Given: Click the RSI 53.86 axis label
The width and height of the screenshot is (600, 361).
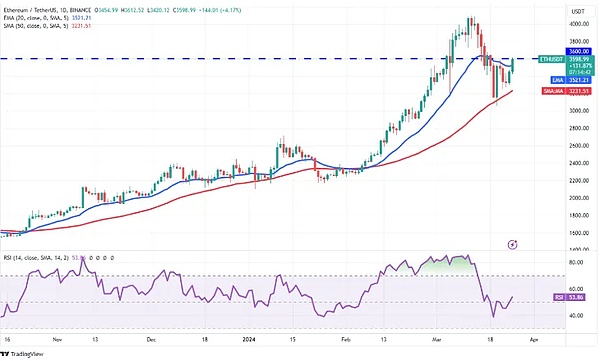Looking at the screenshot, I should [x=569, y=297].
